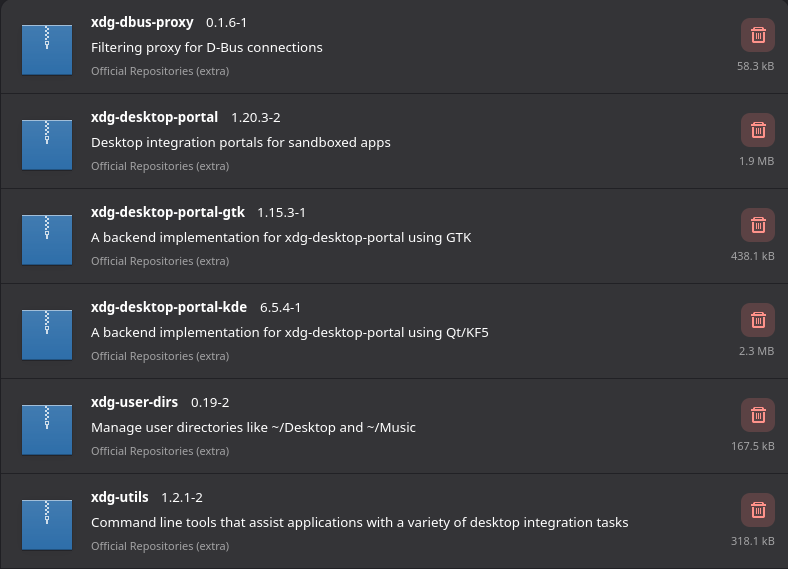Click the xdg-user-dirs package archive icon

(x=47, y=428)
